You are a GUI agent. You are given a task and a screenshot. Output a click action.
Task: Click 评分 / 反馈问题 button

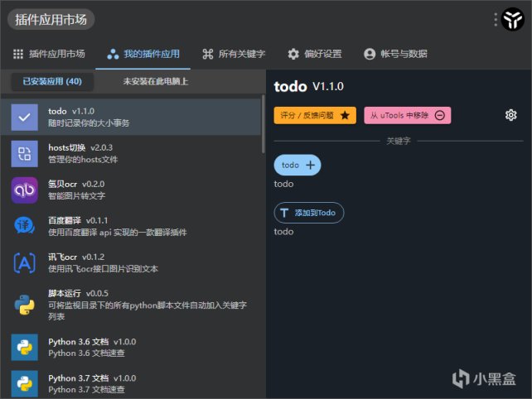click(x=315, y=115)
